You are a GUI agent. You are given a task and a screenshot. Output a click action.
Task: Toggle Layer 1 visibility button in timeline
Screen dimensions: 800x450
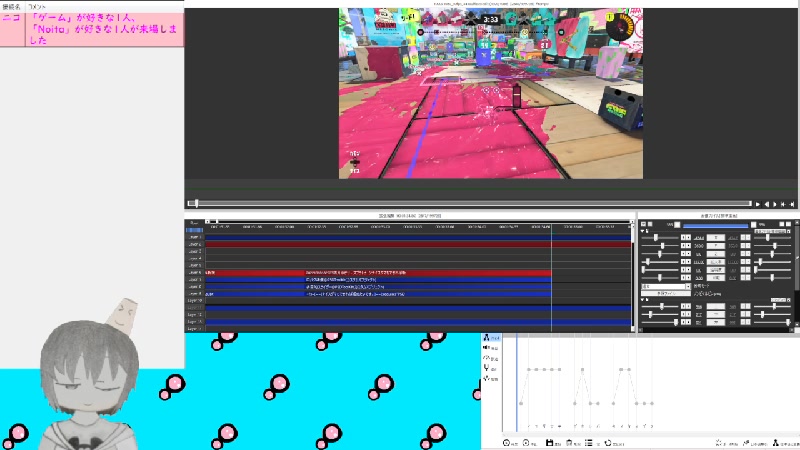coord(194,237)
